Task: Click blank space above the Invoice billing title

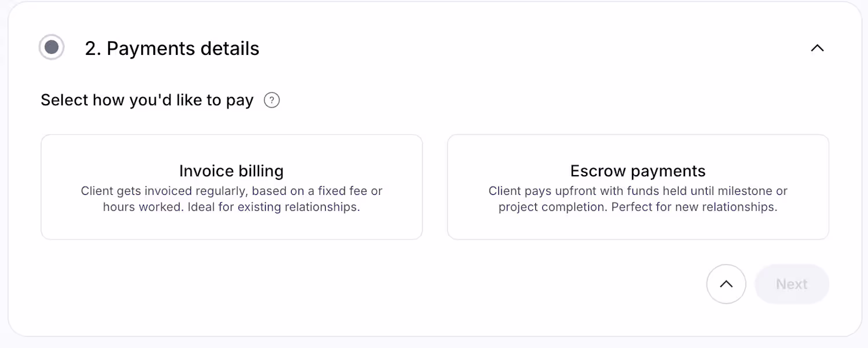Action: pyautogui.click(x=231, y=149)
